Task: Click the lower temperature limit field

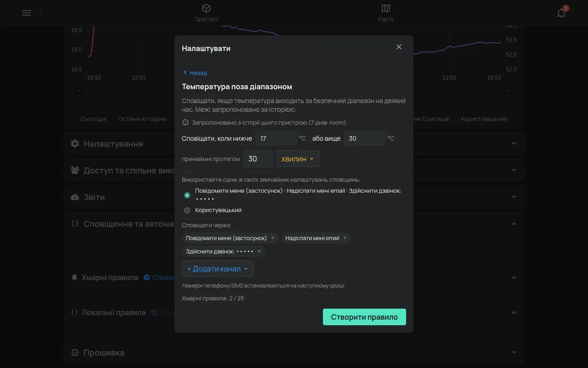Action: (277, 138)
